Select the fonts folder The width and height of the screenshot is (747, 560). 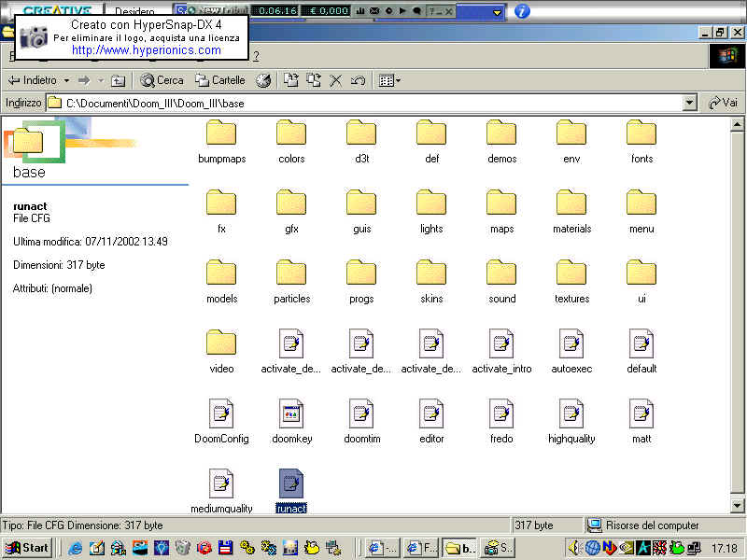click(641, 142)
